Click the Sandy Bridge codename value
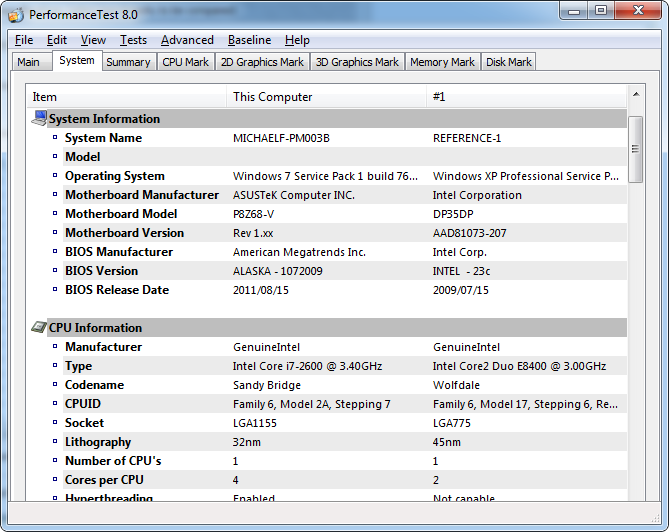 (x=267, y=385)
